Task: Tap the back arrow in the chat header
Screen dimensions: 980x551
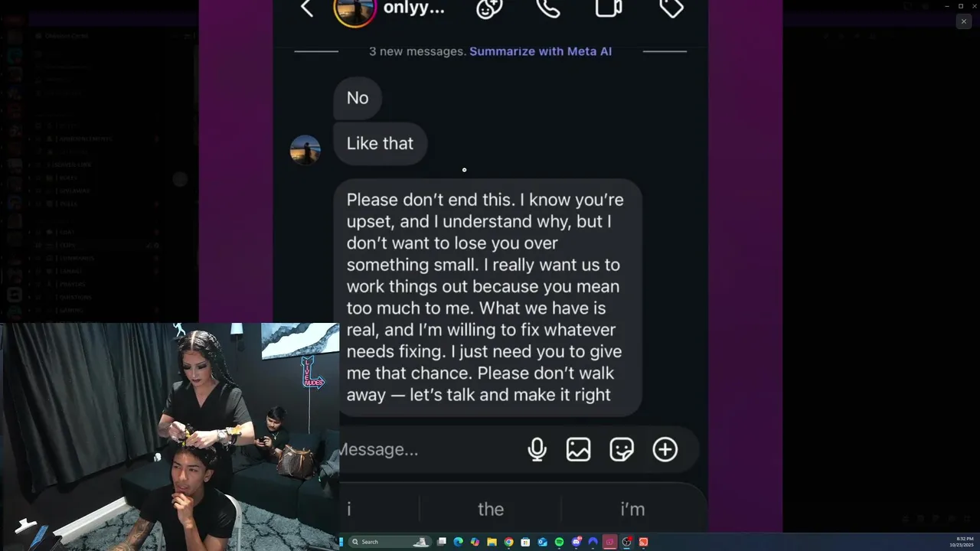Action: tap(307, 8)
